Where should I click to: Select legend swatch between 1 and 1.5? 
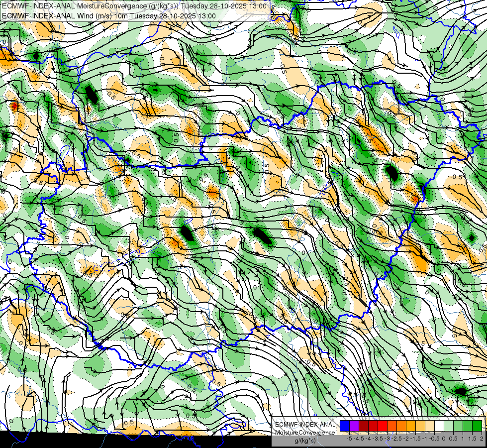pos(468,426)
